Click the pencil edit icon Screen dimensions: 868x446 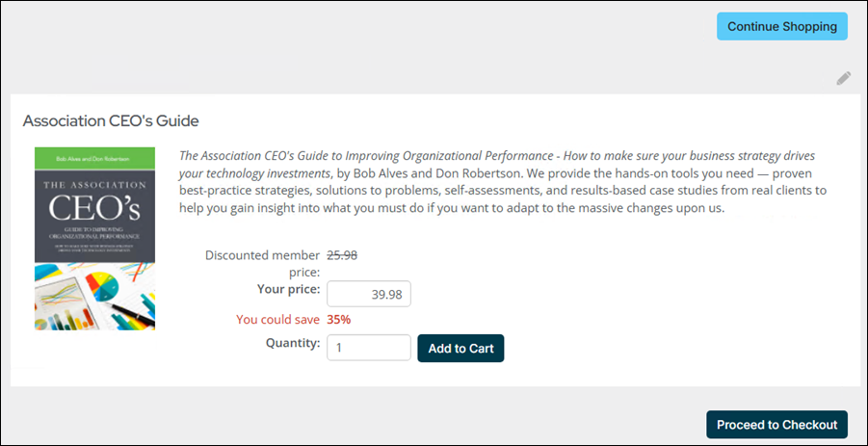point(844,78)
